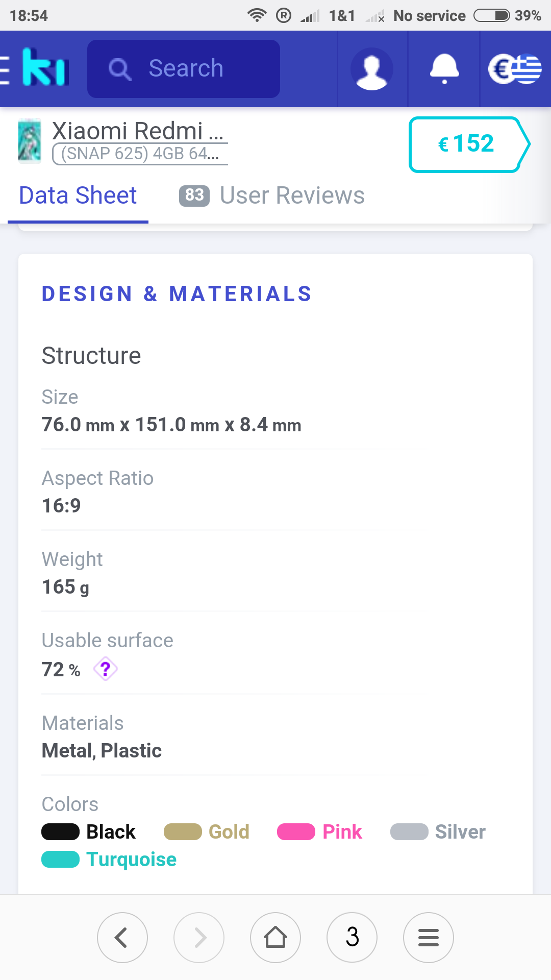551x980 pixels.
Task: Switch to the User Reviews tab
Action: pyautogui.click(x=272, y=195)
